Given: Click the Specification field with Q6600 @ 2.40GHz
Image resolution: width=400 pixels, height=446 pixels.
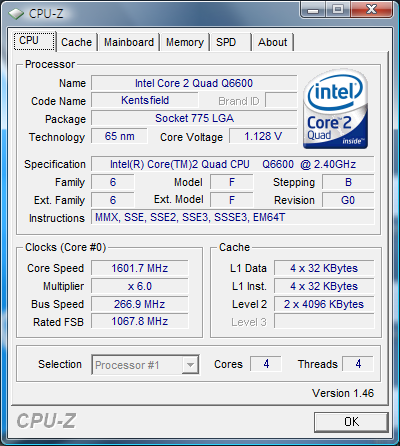Looking at the screenshot, I should (x=233, y=164).
